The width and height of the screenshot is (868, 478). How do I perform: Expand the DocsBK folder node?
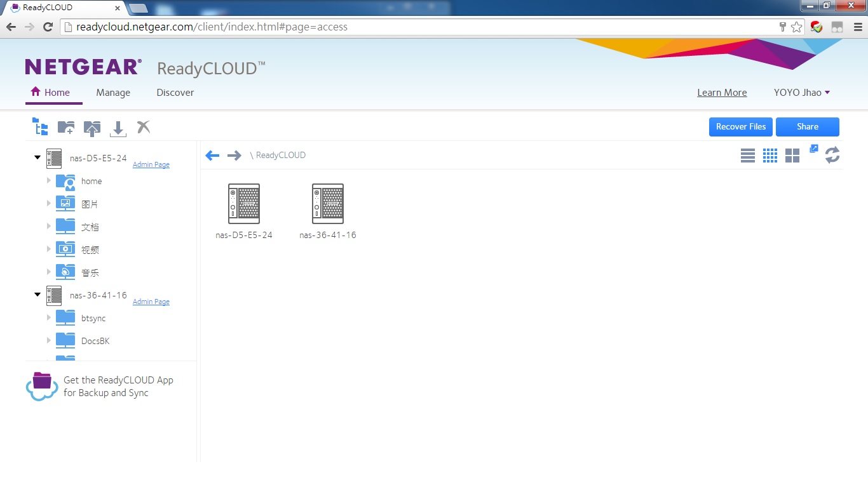tap(49, 340)
